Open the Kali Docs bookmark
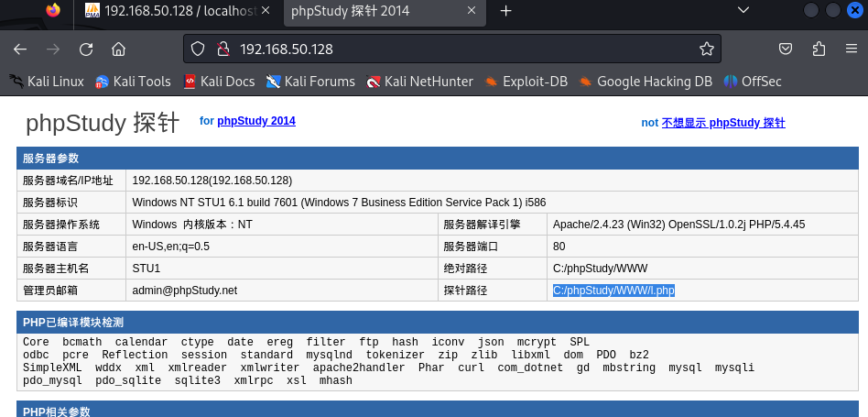Screen dimensions: 868x417 [x=219, y=82]
